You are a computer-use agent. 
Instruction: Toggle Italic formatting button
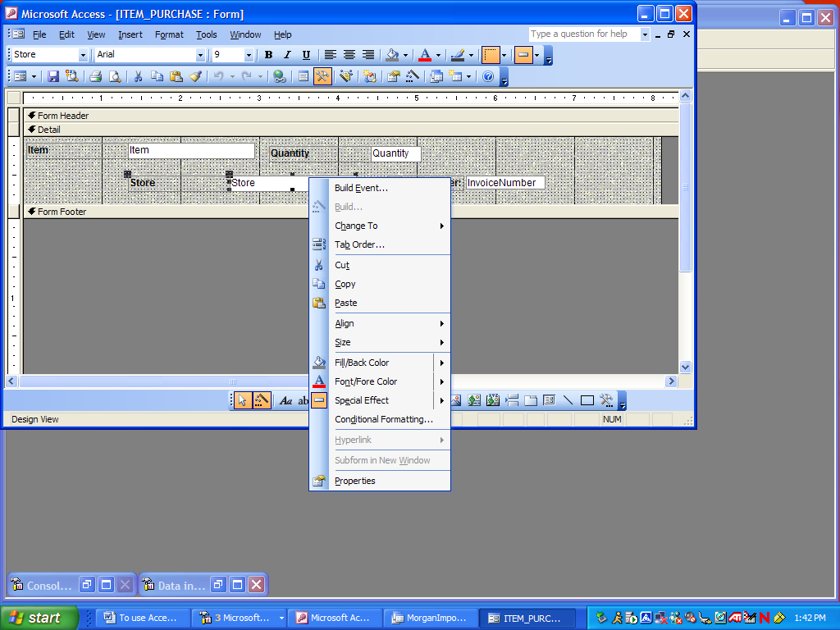(287, 55)
